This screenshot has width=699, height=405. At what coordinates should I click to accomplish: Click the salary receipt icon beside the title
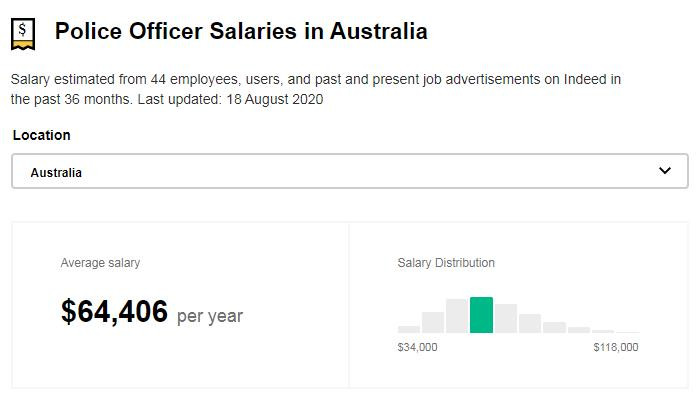tap(23, 33)
